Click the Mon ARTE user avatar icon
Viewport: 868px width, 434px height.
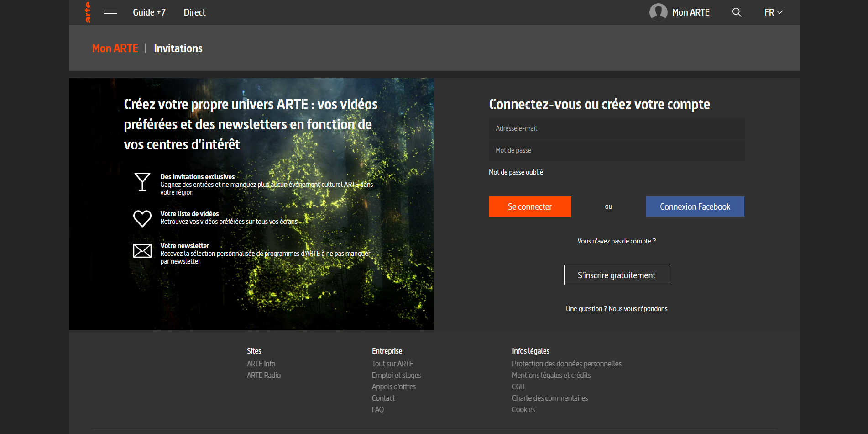pyautogui.click(x=658, y=12)
